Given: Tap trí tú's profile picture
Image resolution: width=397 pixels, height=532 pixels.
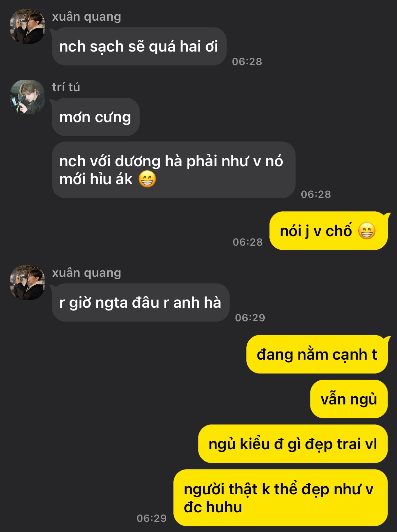Looking at the screenshot, I should (27, 97).
